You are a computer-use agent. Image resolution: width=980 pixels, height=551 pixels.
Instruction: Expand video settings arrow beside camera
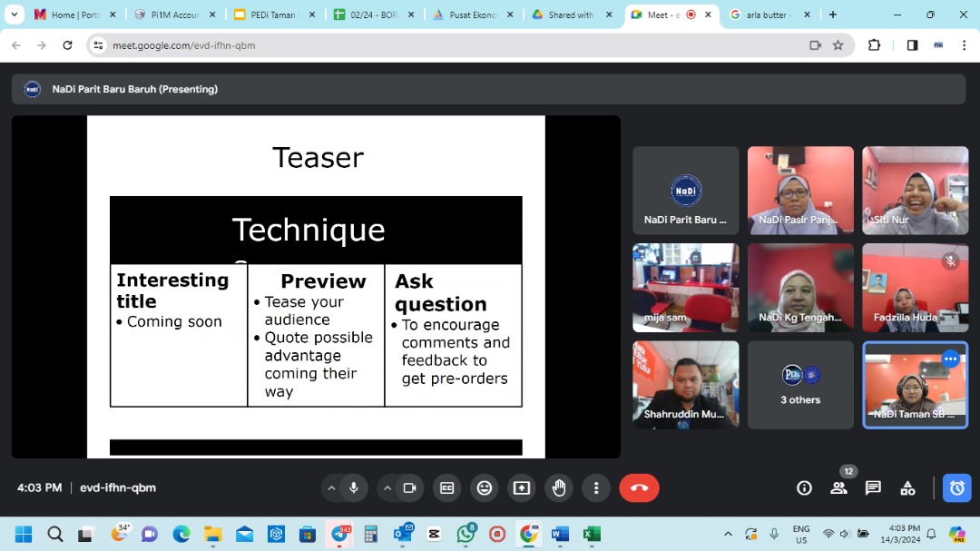click(387, 488)
